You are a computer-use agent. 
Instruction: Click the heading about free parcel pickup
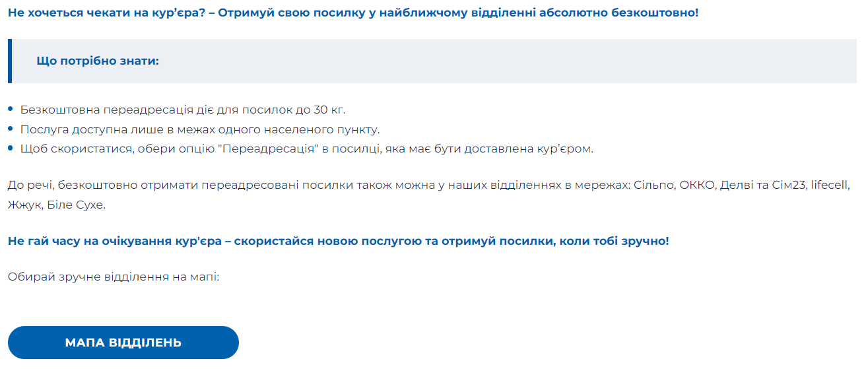(353, 13)
